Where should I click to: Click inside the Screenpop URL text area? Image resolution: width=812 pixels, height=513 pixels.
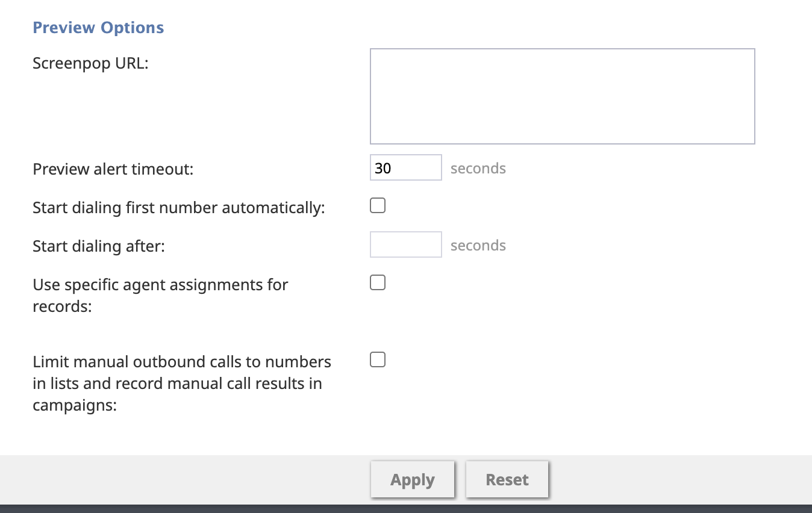pos(562,96)
